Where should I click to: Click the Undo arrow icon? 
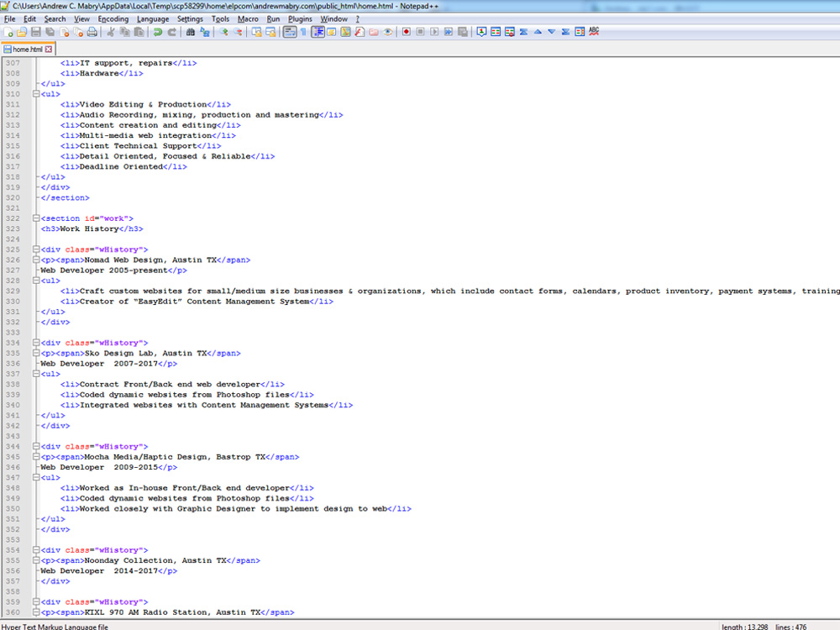(157, 32)
